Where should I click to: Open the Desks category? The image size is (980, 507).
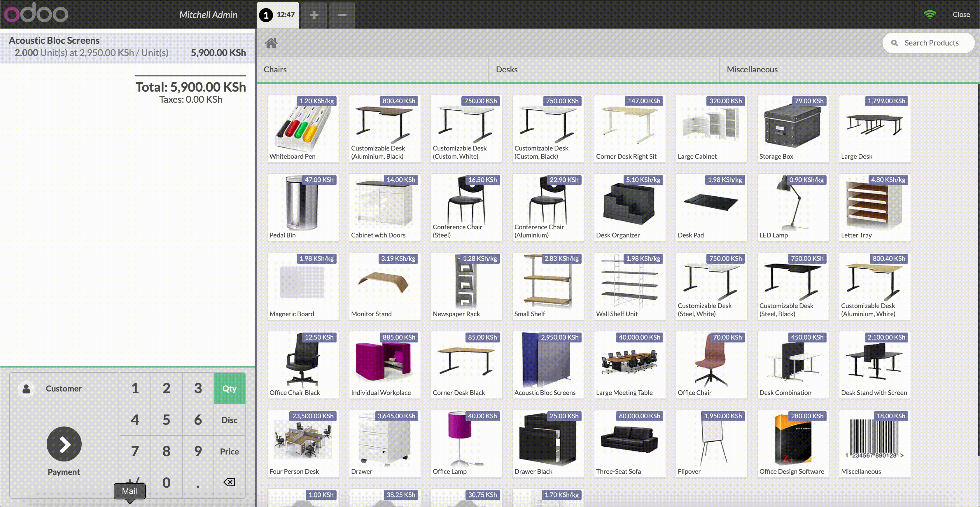click(604, 70)
